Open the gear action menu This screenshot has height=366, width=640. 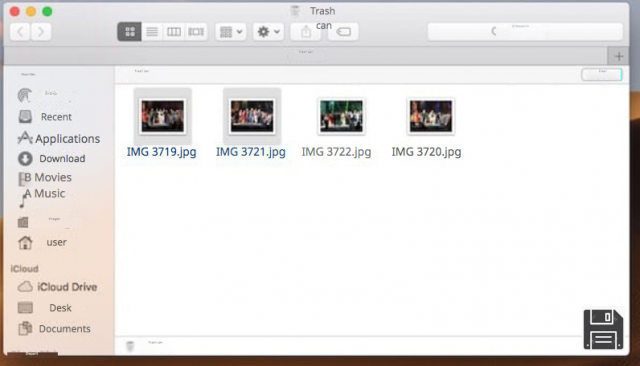click(x=268, y=31)
